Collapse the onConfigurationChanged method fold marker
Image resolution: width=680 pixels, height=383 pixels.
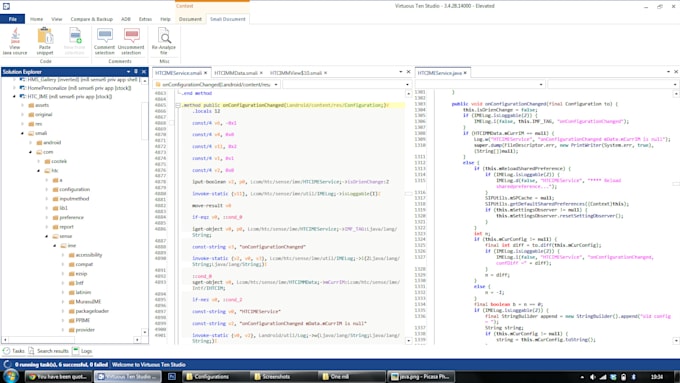(177, 105)
